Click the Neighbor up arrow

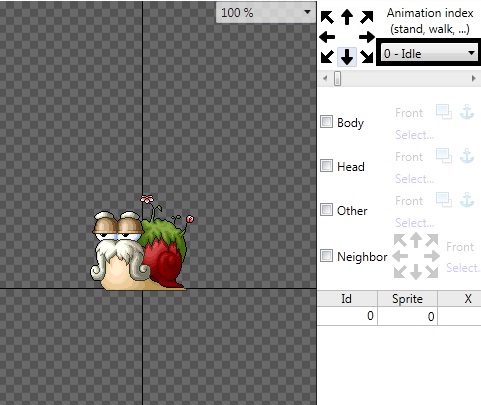pos(416,240)
